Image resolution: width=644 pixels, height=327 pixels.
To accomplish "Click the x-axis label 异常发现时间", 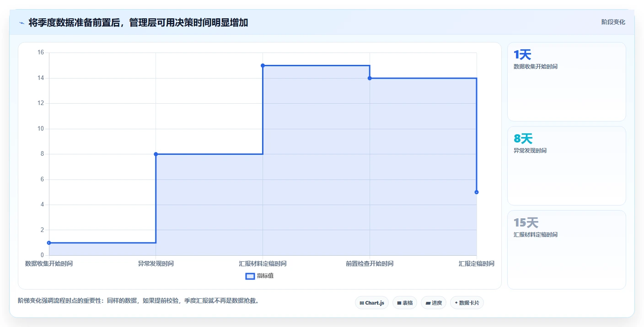I will (x=156, y=264).
